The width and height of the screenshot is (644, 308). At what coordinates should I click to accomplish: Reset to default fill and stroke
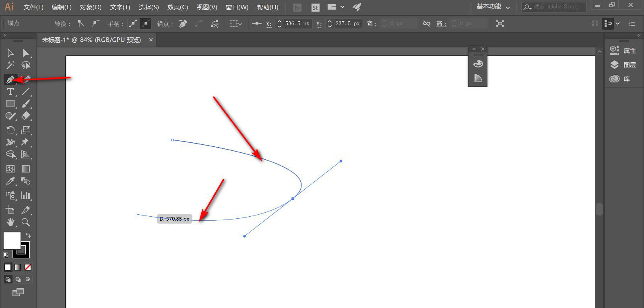6,255
